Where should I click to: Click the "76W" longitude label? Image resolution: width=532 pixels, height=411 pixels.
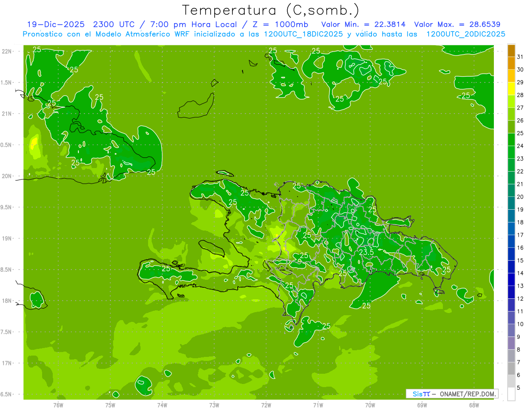pyautogui.click(x=58, y=405)
